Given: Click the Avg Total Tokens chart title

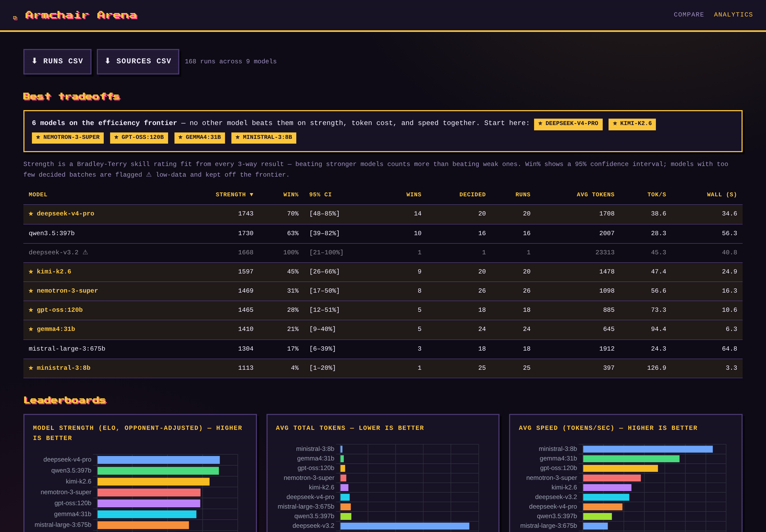Looking at the screenshot, I should (350, 428).
